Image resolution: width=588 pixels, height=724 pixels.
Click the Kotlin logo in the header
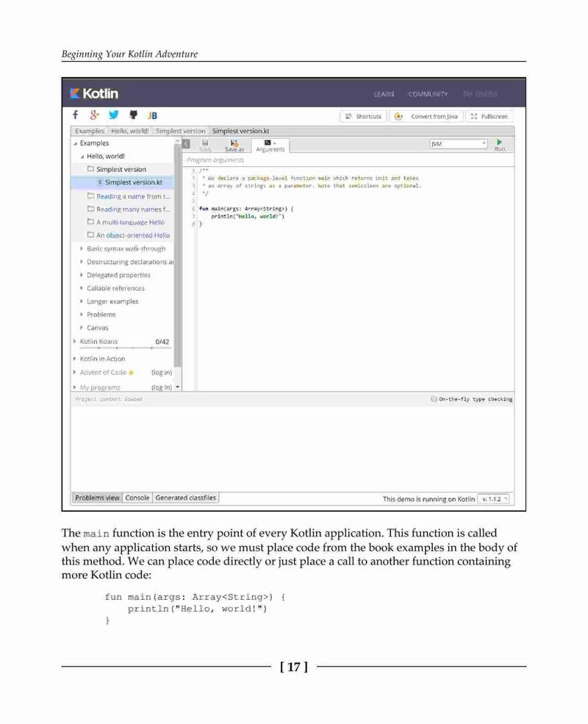[x=94, y=94]
